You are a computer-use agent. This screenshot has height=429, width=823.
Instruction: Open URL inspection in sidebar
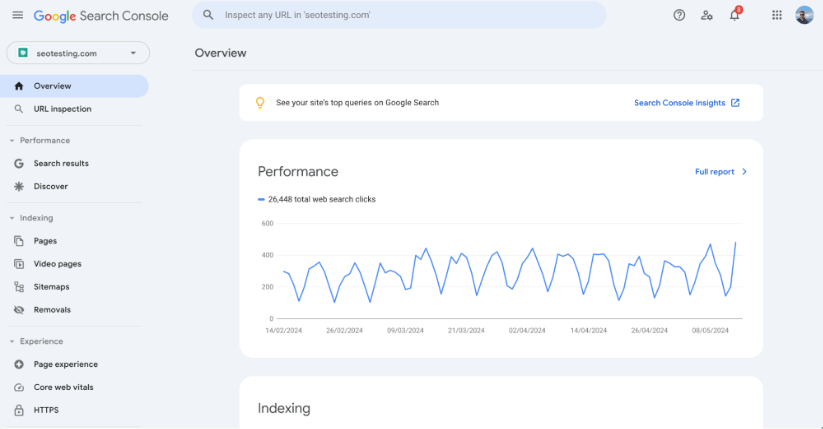tap(62, 109)
